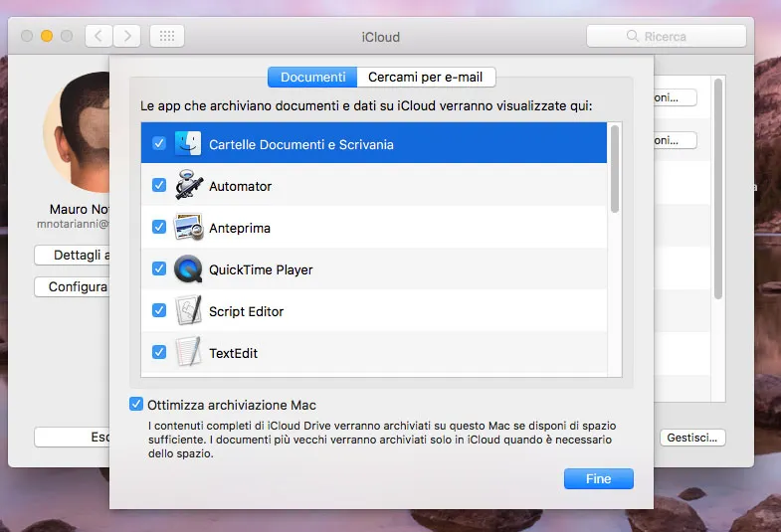This screenshot has width=781, height=532.
Task: Click the iCloud services list scrollbar
Action: click(x=717, y=189)
